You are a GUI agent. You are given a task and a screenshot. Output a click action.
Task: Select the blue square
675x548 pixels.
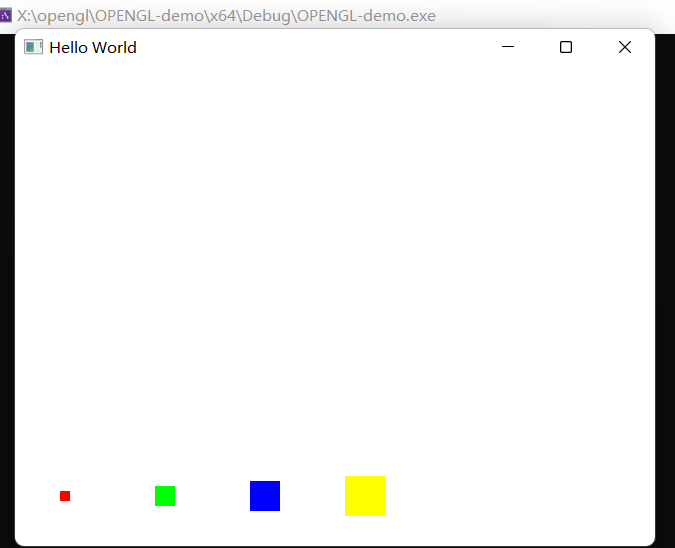[x=265, y=496]
